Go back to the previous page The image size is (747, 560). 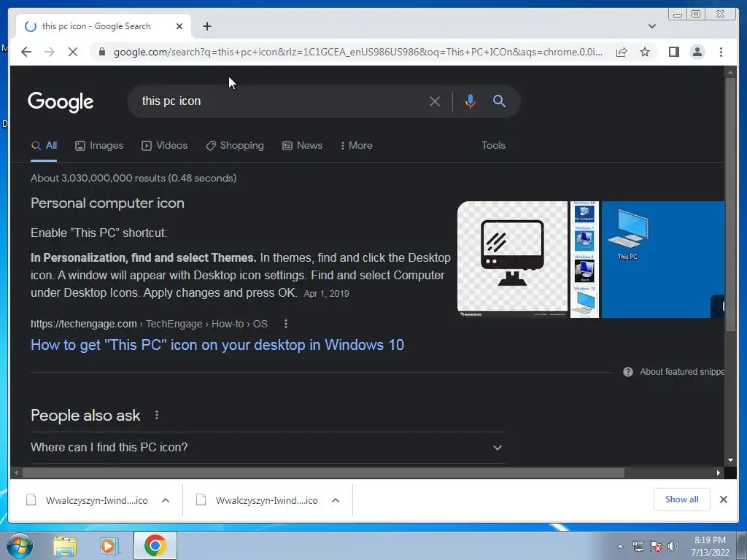(26, 52)
